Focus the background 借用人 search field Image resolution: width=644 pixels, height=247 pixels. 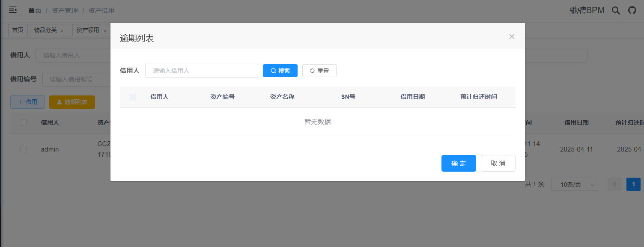[73, 55]
